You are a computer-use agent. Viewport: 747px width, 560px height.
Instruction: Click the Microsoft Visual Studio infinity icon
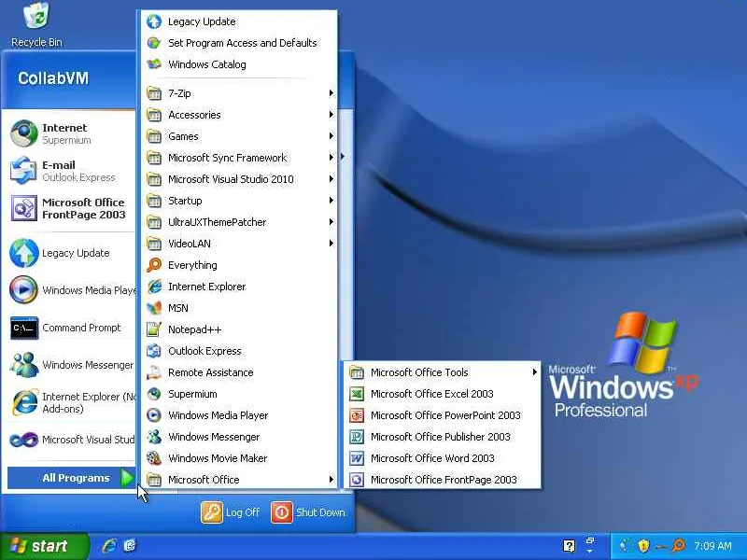click(24, 440)
